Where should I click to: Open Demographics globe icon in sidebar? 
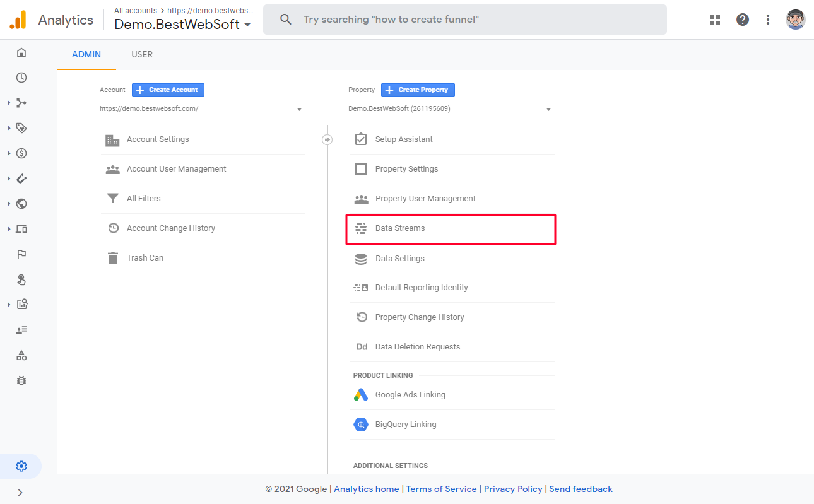(x=21, y=204)
